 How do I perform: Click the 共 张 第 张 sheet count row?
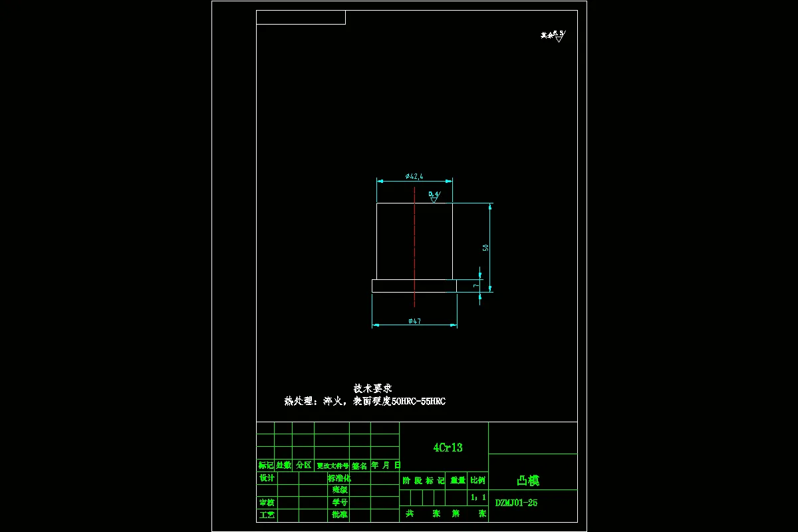click(x=444, y=514)
